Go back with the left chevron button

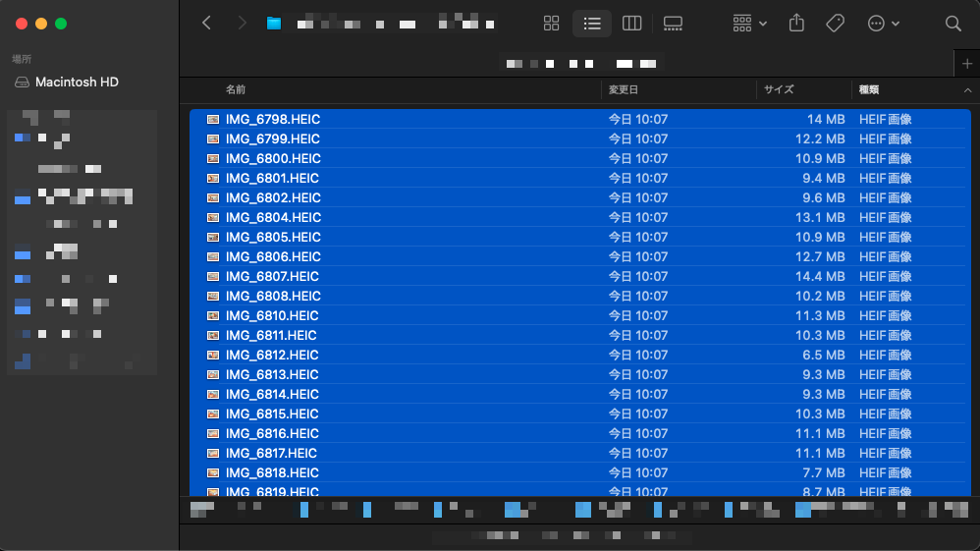tap(206, 24)
